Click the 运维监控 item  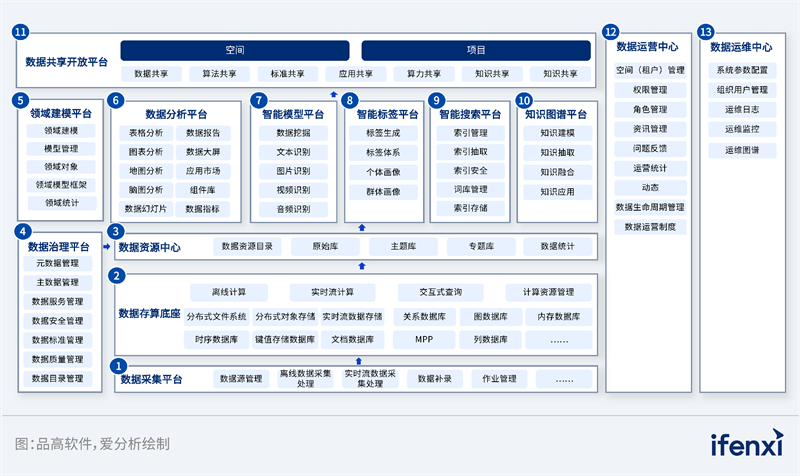(741, 130)
